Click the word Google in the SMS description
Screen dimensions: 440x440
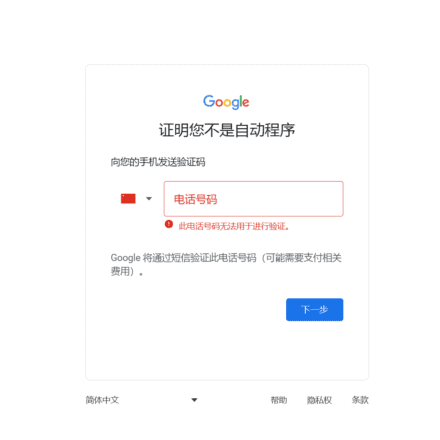[x=125, y=258]
